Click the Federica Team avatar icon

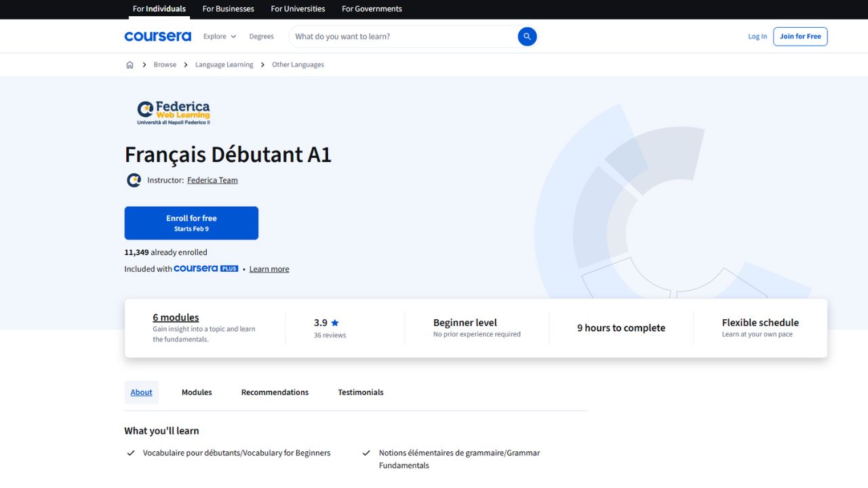tap(134, 180)
